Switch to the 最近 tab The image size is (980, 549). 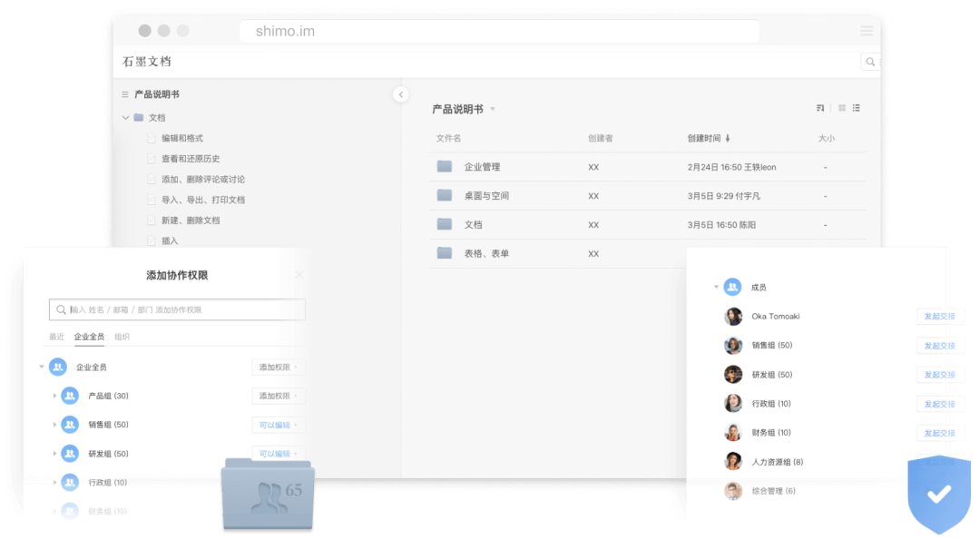56,336
